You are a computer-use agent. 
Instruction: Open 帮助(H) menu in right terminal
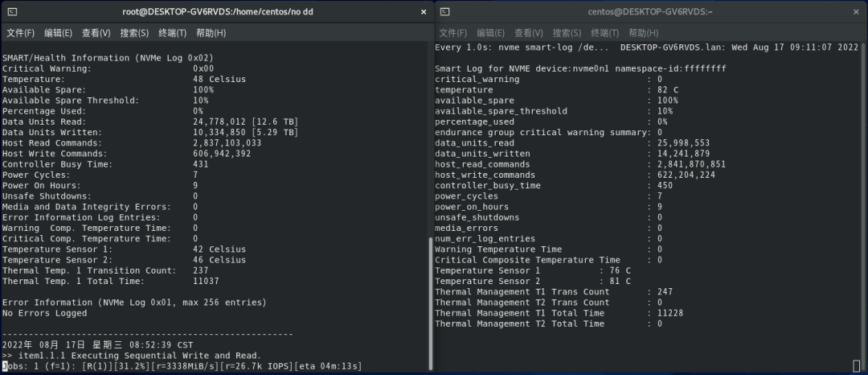[643, 33]
